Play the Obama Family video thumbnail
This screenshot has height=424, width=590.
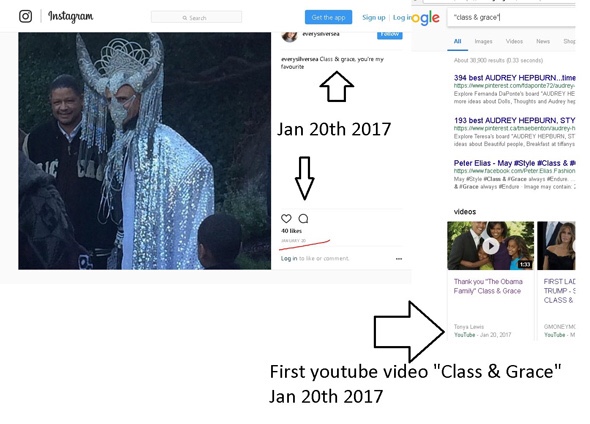(x=490, y=246)
